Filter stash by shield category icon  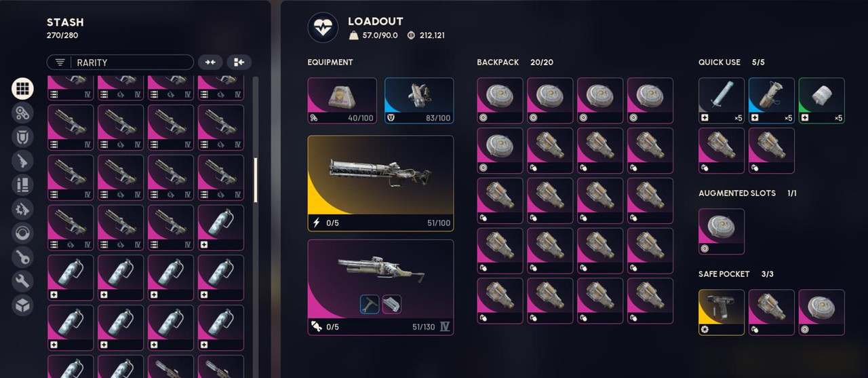pyautogui.click(x=22, y=137)
